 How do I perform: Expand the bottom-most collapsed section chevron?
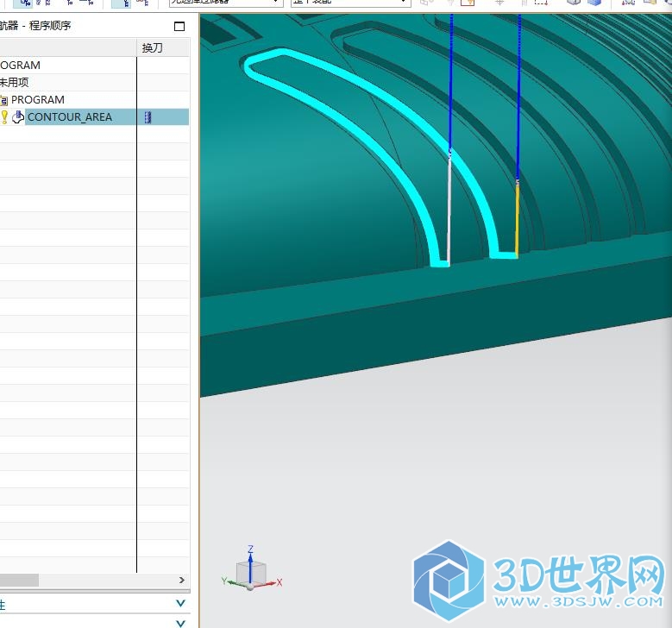pyautogui.click(x=181, y=624)
